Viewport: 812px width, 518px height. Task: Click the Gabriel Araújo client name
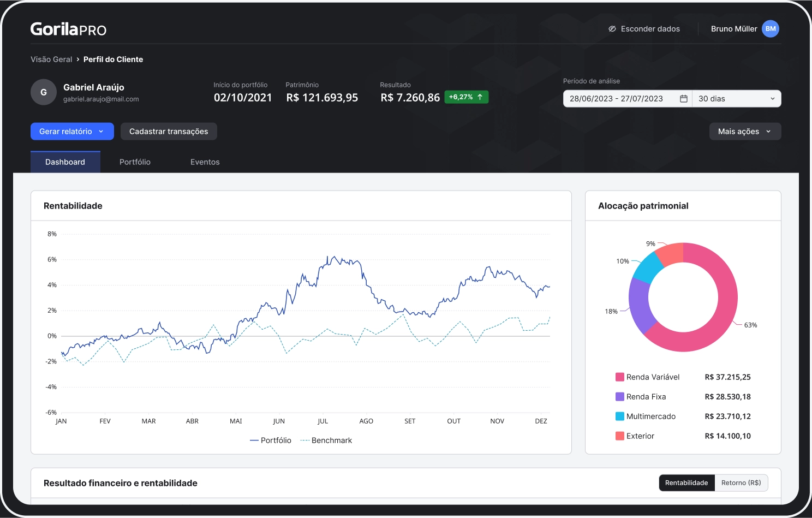[94, 87]
